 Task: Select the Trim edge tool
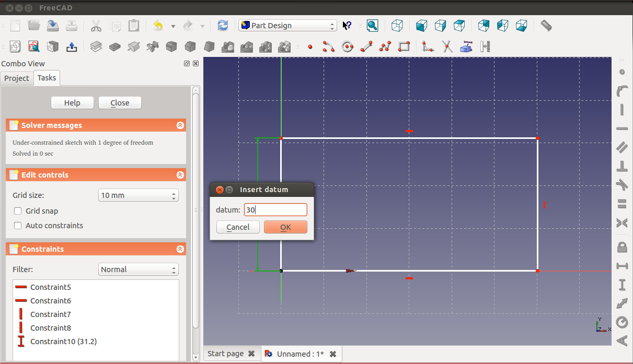point(447,47)
